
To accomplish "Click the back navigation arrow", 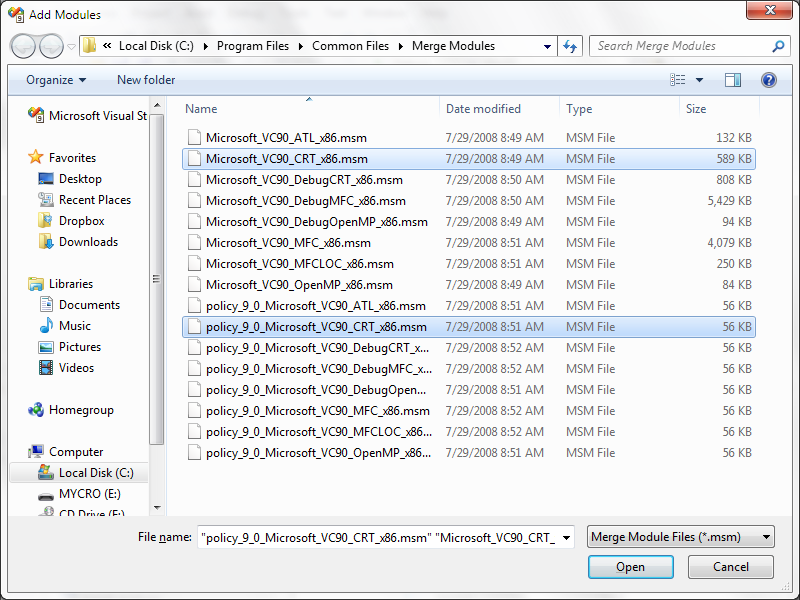I will pyautogui.click(x=22, y=45).
